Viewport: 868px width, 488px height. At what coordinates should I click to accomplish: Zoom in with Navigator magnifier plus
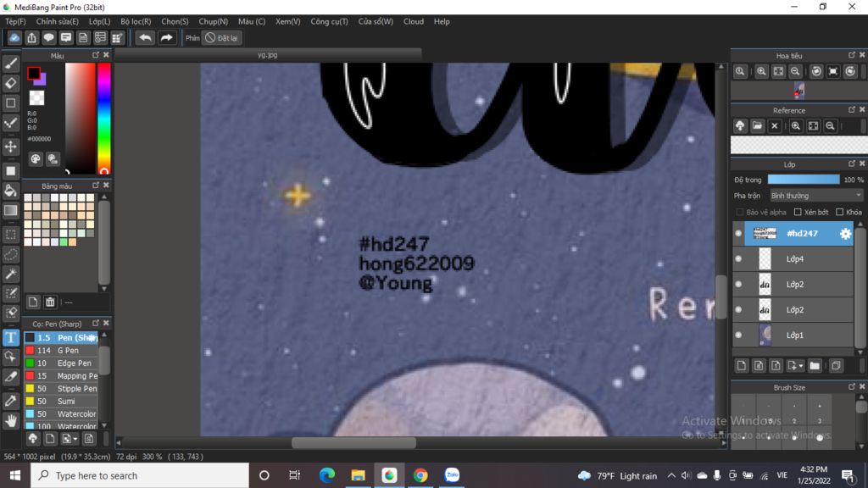tap(761, 71)
